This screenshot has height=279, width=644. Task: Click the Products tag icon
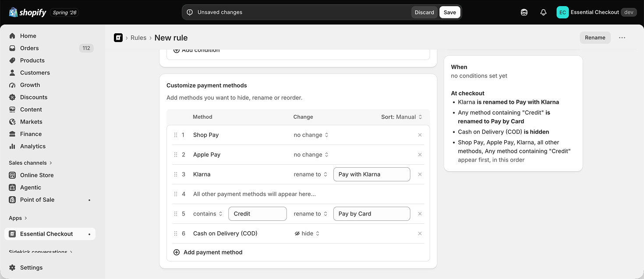pos(12,60)
